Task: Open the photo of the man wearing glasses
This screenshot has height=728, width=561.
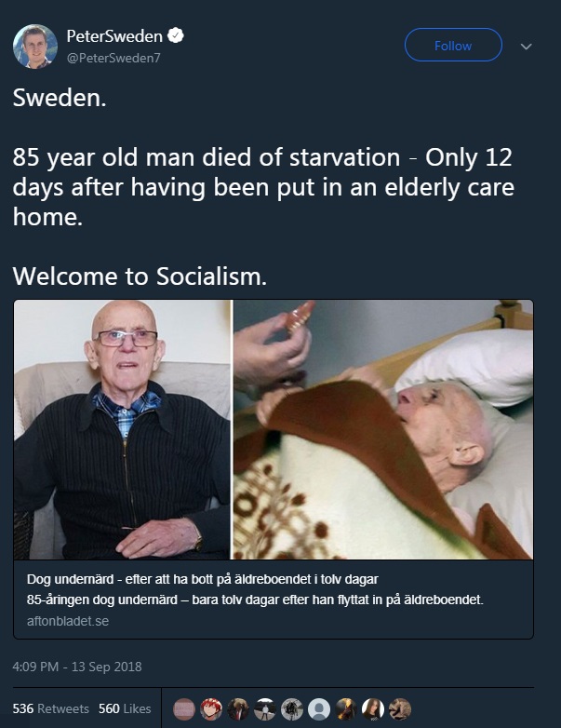Action: click(x=122, y=429)
